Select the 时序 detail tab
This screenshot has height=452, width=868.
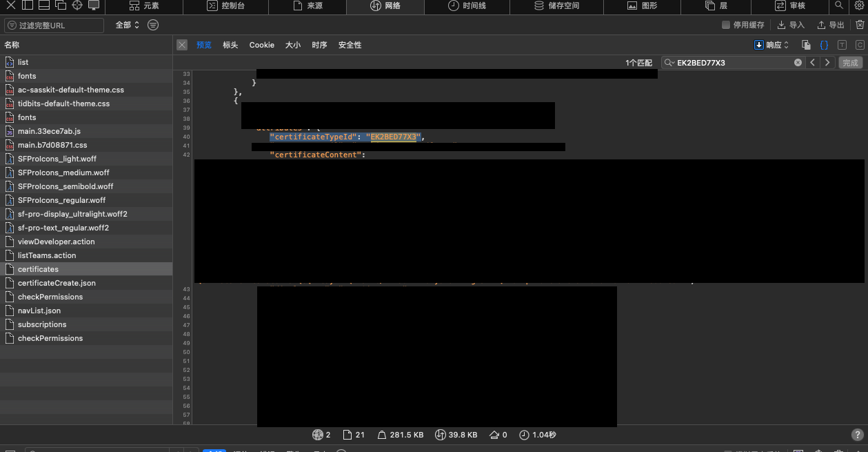(319, 45)
